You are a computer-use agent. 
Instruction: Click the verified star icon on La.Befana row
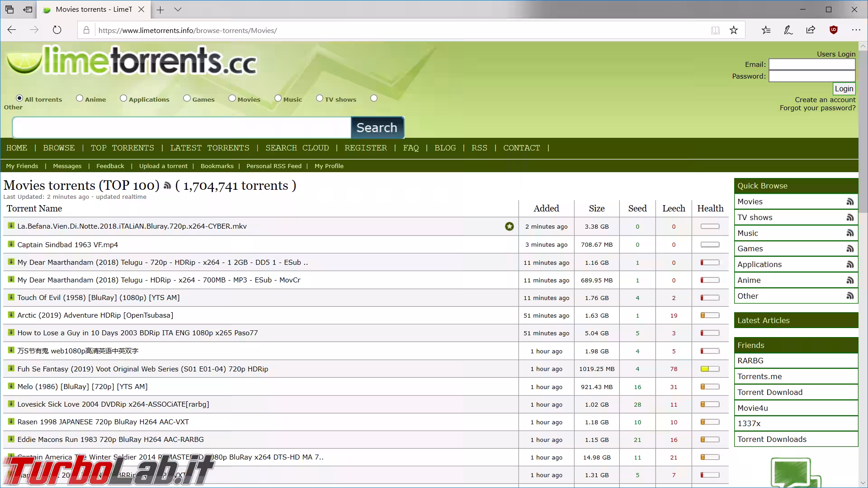click(509, 226)
